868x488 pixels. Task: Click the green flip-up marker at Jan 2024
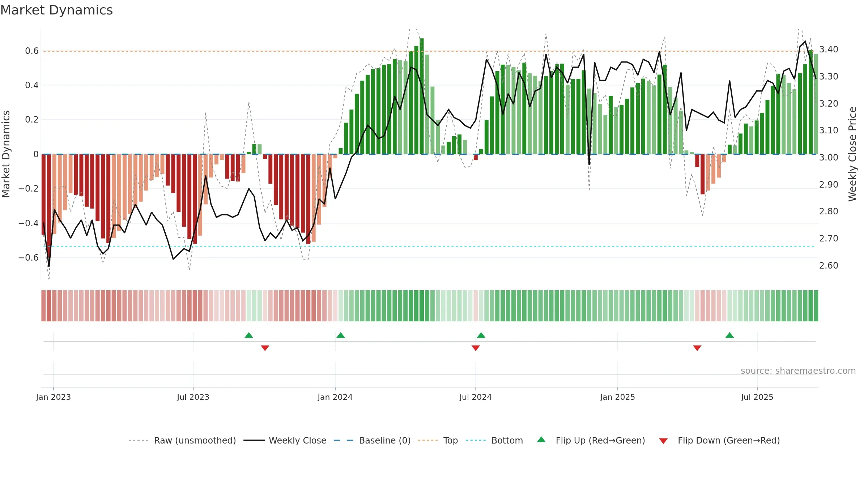click(x=341, y=335)
